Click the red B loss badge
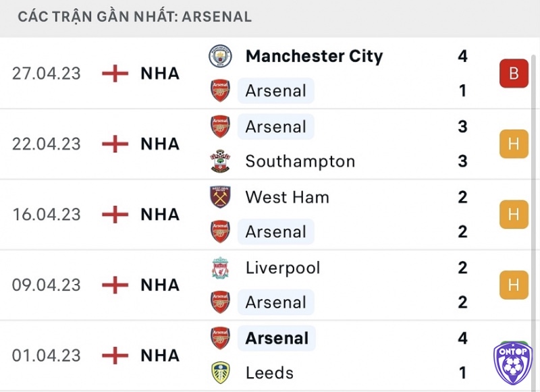This screenshot has height=392, width=540. (514, 74)
